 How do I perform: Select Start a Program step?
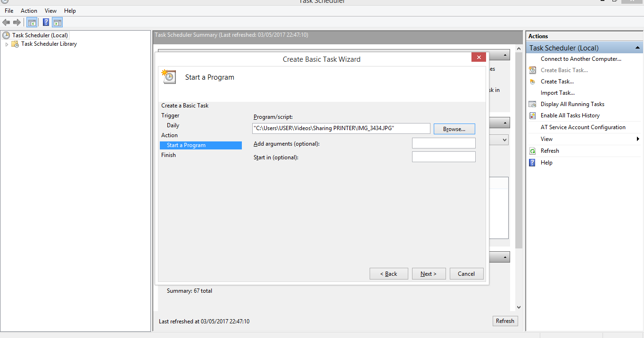tap(201, 145)
